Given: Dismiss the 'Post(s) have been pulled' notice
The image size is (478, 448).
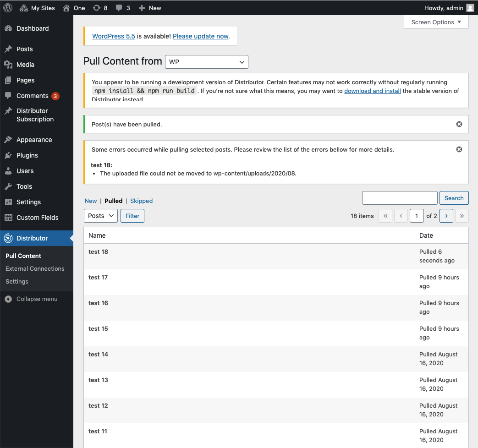Looking at the screenshot, I should coord(459,124).
